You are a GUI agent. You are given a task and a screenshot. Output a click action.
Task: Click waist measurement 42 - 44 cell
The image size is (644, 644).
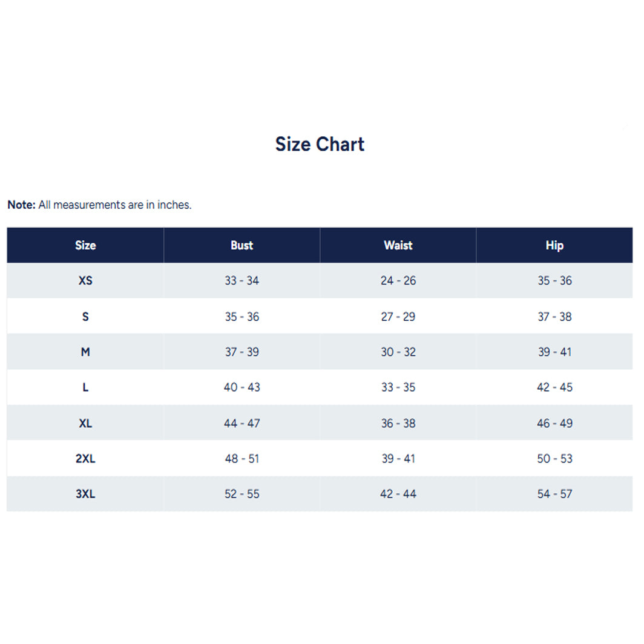[x=398, y=494]
